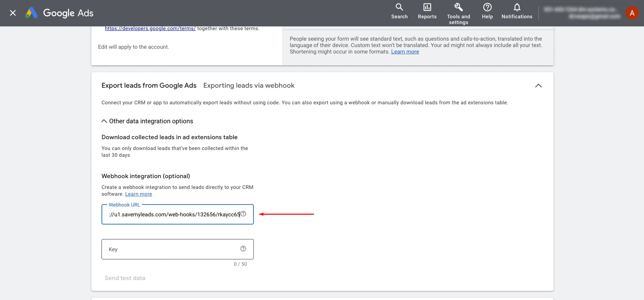Click the Search magnifier icon

(x=399, y=7)
